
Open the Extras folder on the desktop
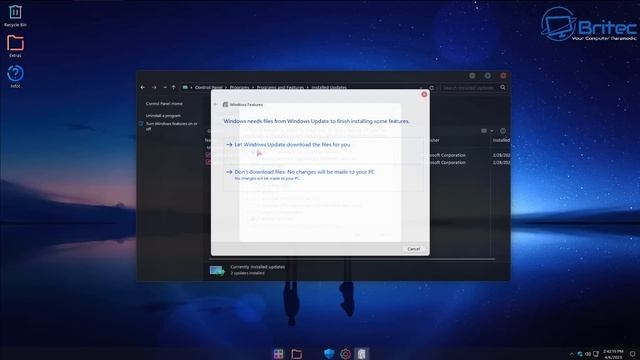[x=15, y=46]
